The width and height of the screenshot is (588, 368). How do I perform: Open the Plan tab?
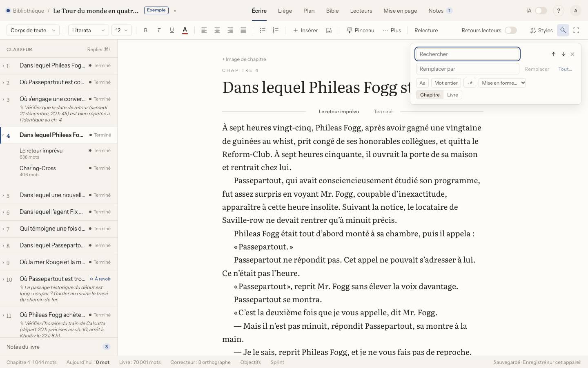tap(309, 11)
